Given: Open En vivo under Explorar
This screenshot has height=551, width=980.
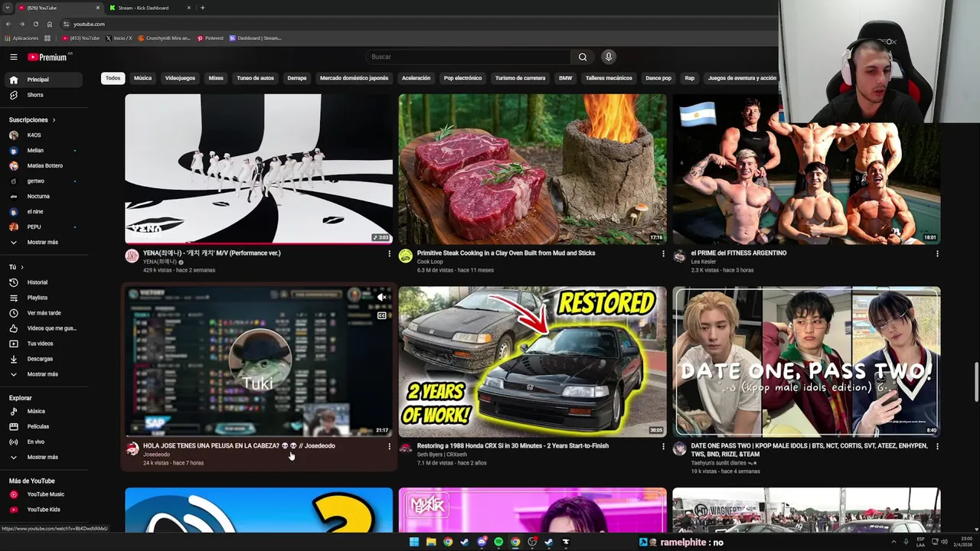Looking at the screenshot, I should (x=43, y=442).
